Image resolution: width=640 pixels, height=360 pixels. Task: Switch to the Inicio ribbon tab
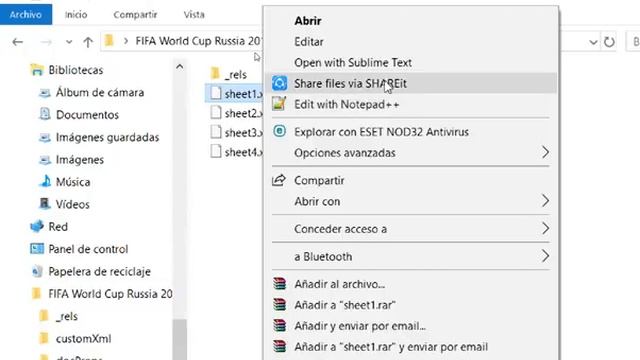click(76, 14)
